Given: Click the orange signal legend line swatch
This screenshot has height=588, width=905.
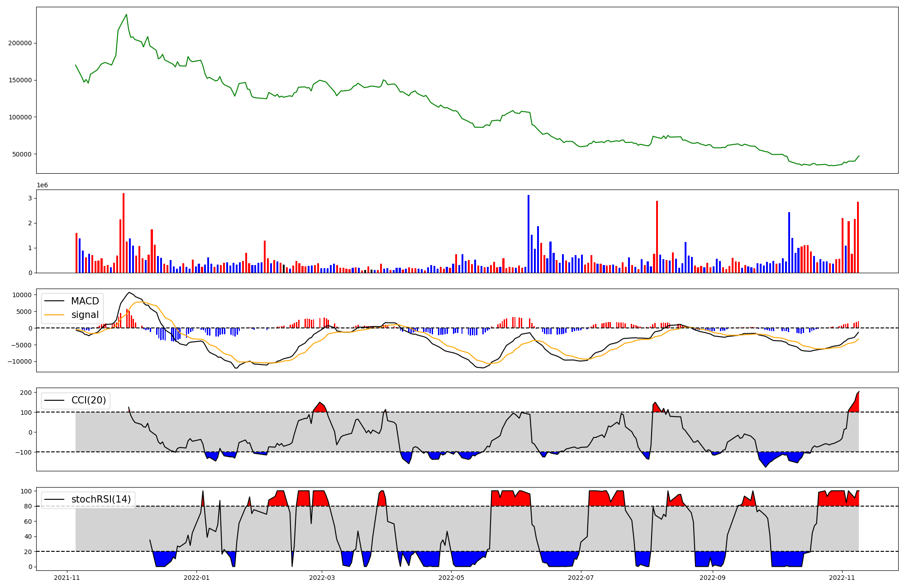Looking at the screenshot, I should tap(55, 315).
